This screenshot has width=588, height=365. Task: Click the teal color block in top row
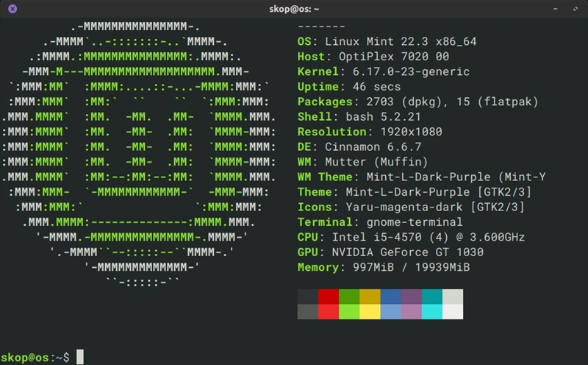tap(432, 297)
